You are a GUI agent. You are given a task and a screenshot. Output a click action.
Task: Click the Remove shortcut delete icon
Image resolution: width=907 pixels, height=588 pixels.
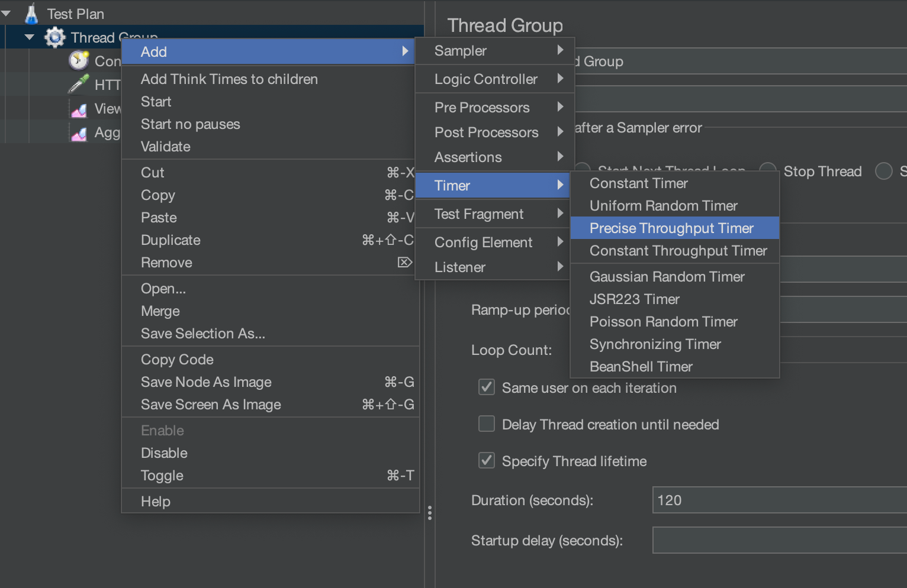click(x=405, y=262)
